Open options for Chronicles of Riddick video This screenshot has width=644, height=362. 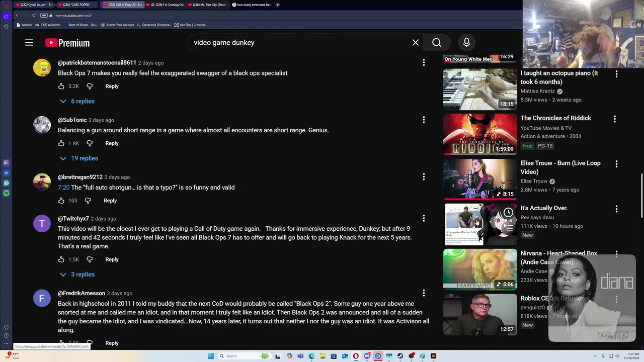[615, 119]
